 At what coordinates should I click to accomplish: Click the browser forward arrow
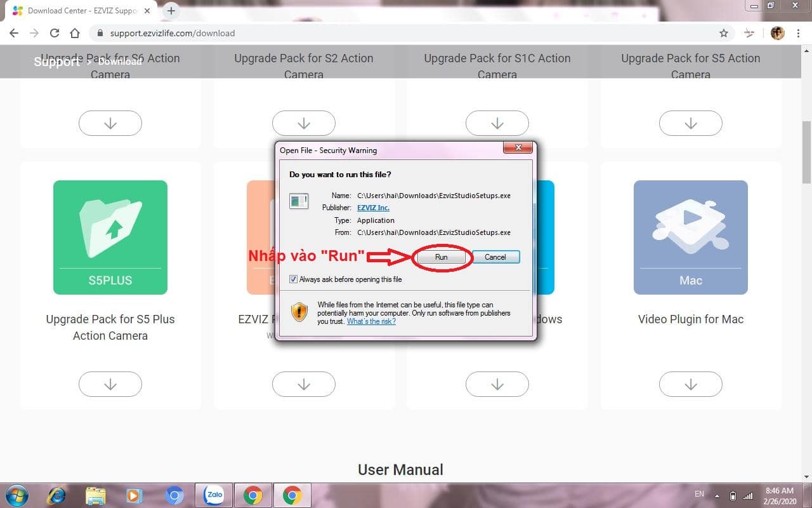click(34, 33)
